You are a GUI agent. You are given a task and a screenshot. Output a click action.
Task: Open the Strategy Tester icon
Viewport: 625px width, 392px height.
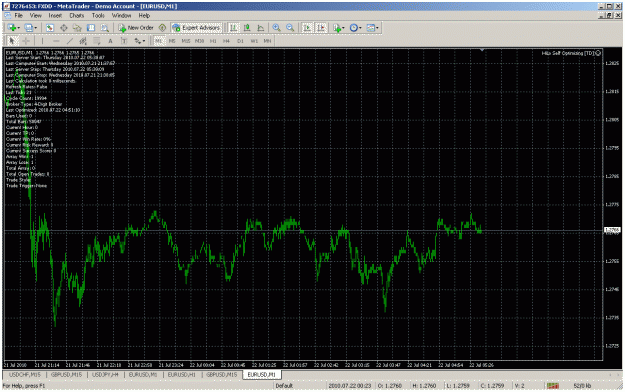[104, 28]
